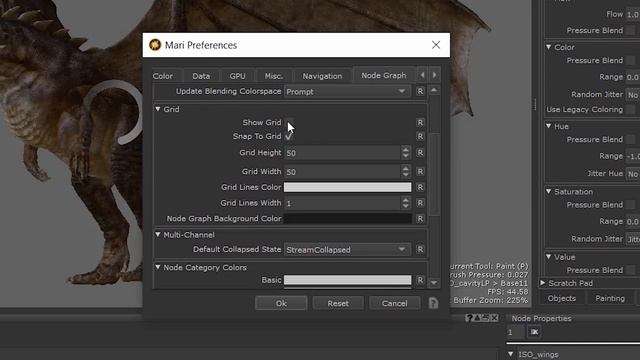
Task: Switch to the Data preferences tab
Action: click(x=201, y=76)
